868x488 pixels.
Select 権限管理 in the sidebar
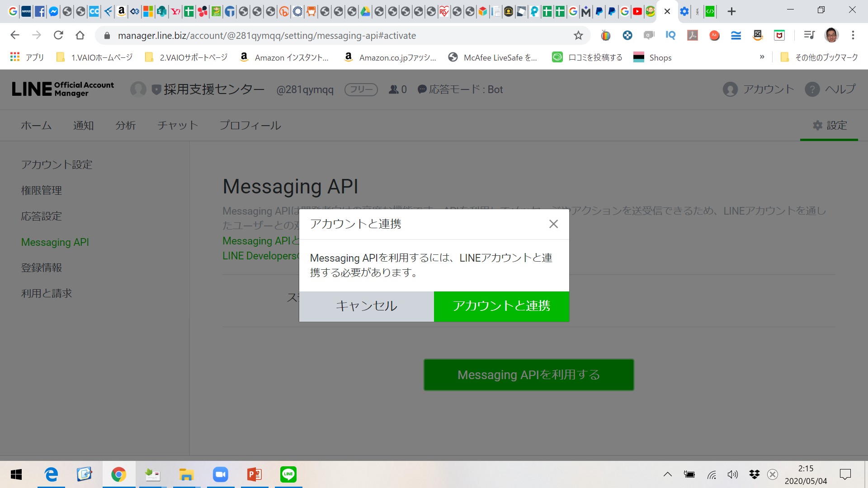click(x=41, y=190)
